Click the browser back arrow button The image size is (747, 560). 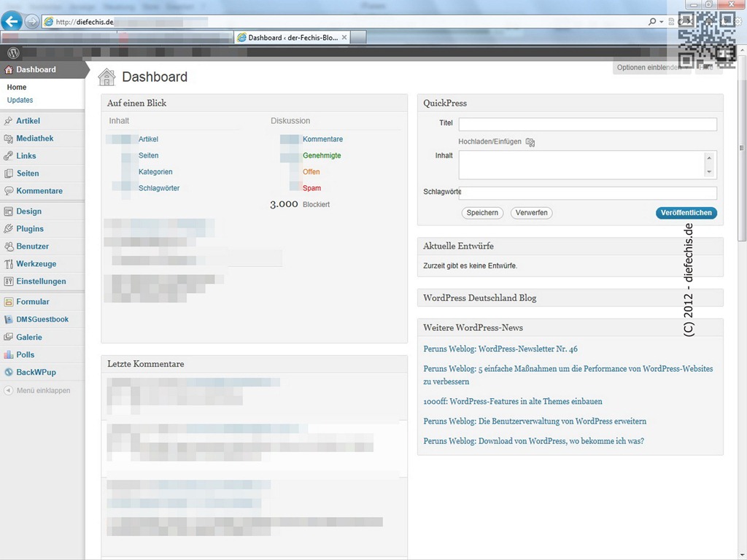coord(12,21)
